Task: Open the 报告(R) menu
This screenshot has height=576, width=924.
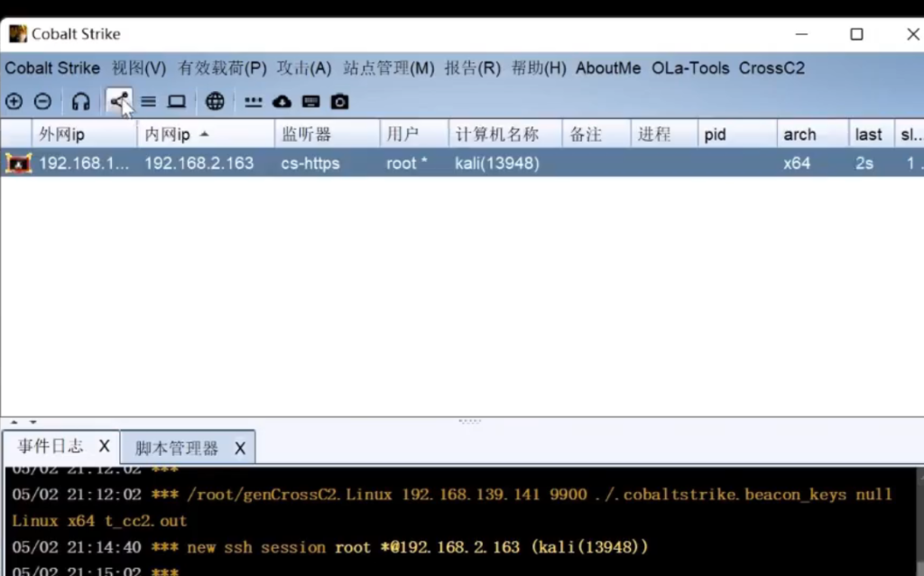Action: coord(473,68)
